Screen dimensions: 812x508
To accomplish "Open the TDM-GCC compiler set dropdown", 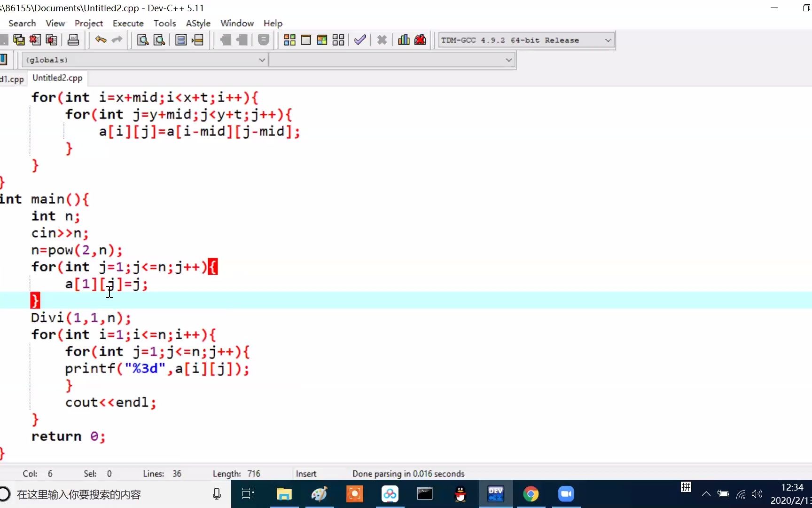I will tap(526, 40).
